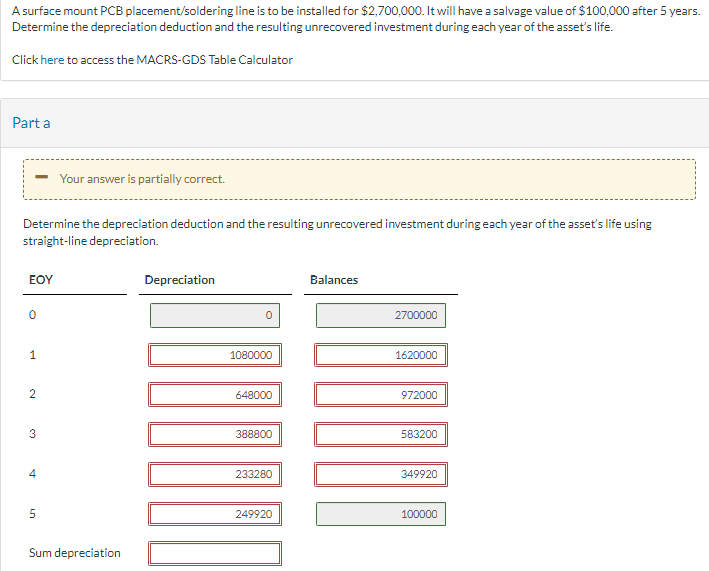Viewport: 709px width, 571px height.
Task: Select depreciation field showing 388800
Action: pyautogui.click(x=215, y=434)
